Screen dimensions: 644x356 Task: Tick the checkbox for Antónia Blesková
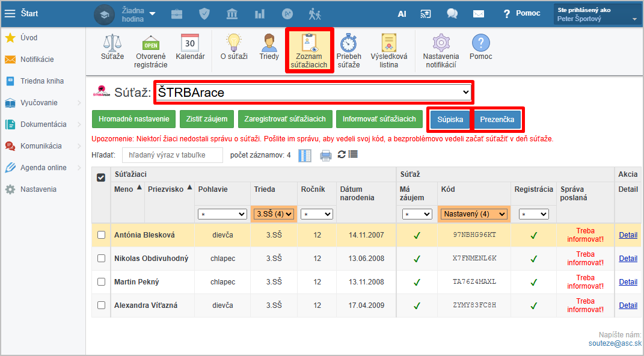coord(102,235)
